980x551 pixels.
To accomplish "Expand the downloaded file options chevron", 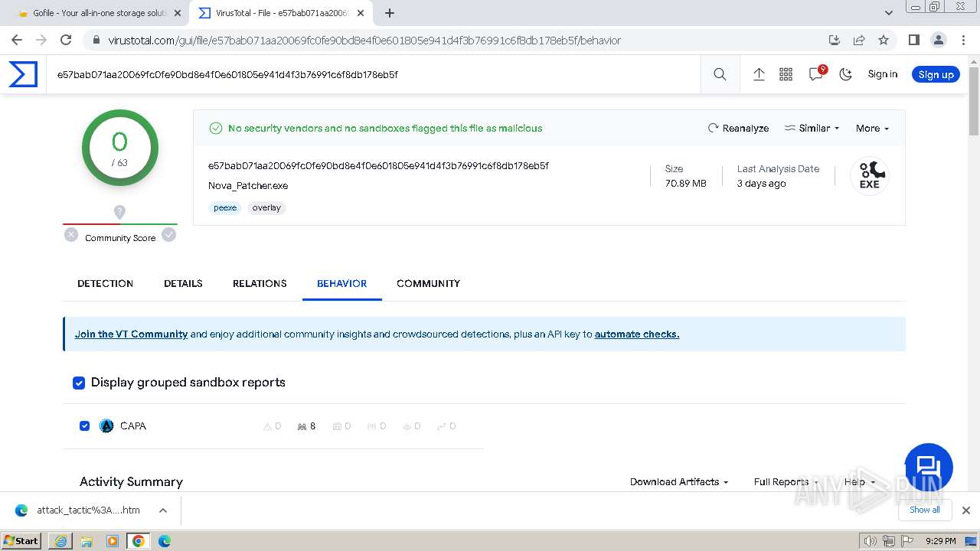I will pos(163,510).
